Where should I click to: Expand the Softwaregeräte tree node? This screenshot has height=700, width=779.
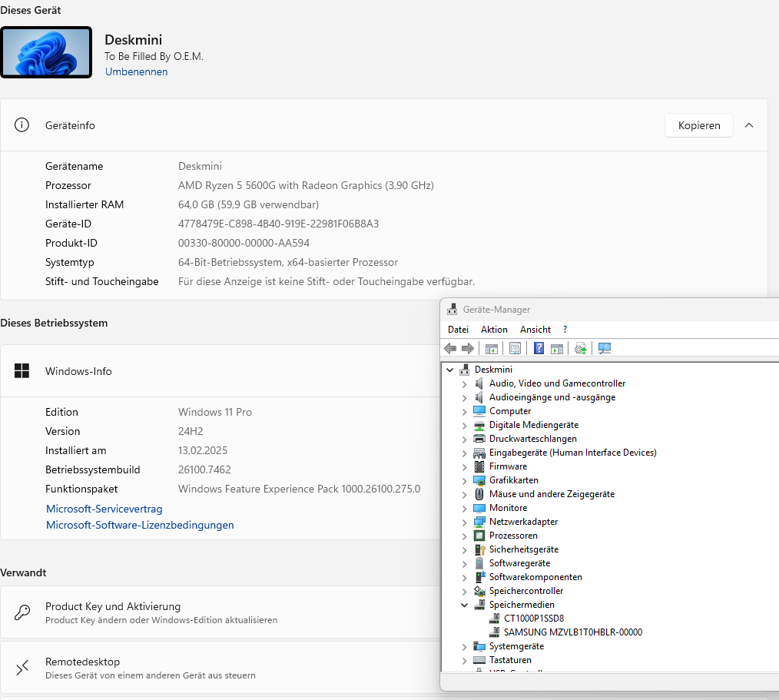(465, 564)
